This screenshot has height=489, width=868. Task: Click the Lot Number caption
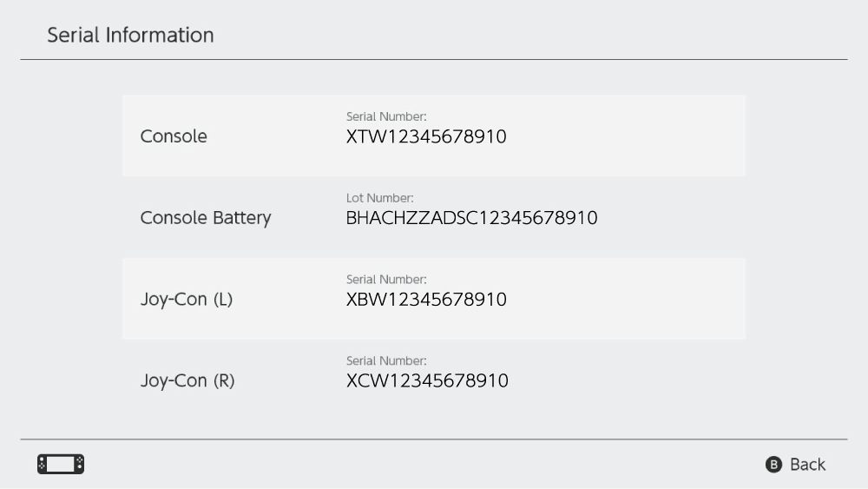[x=380, y=198]
